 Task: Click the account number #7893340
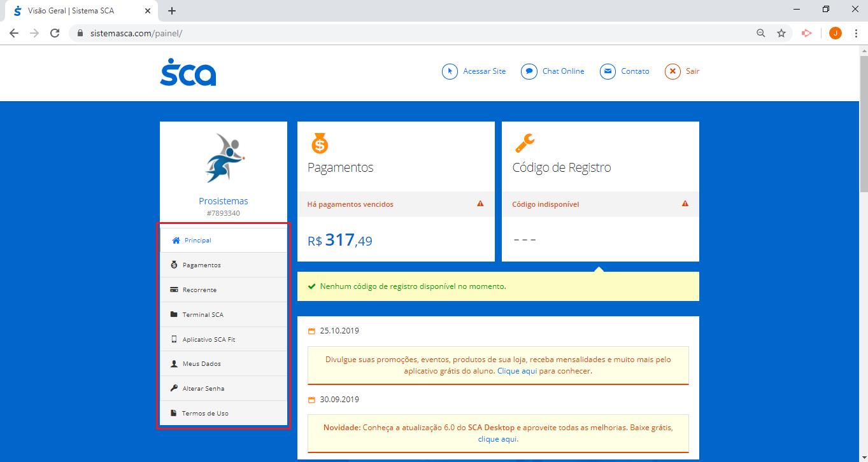(224, 213)
